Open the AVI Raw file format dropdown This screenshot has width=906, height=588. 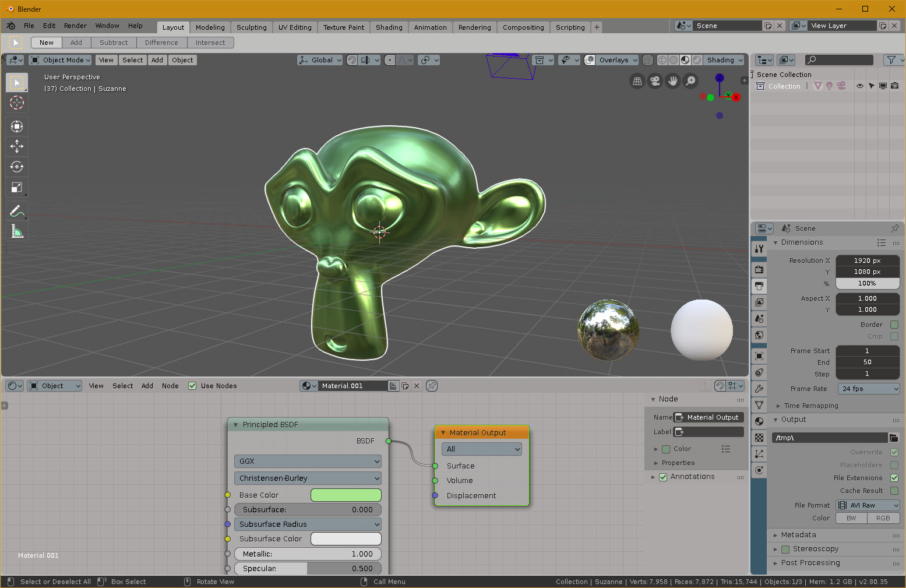click(868, 505)
